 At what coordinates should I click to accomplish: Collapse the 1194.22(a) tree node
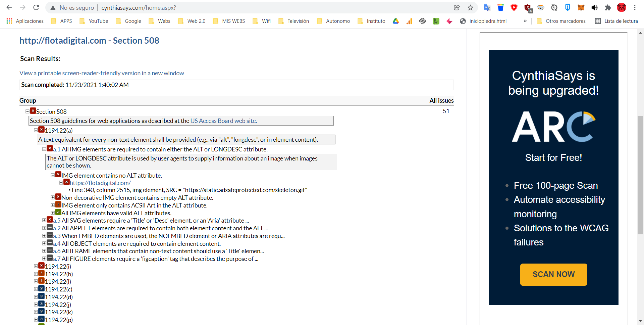pos(36,130)
